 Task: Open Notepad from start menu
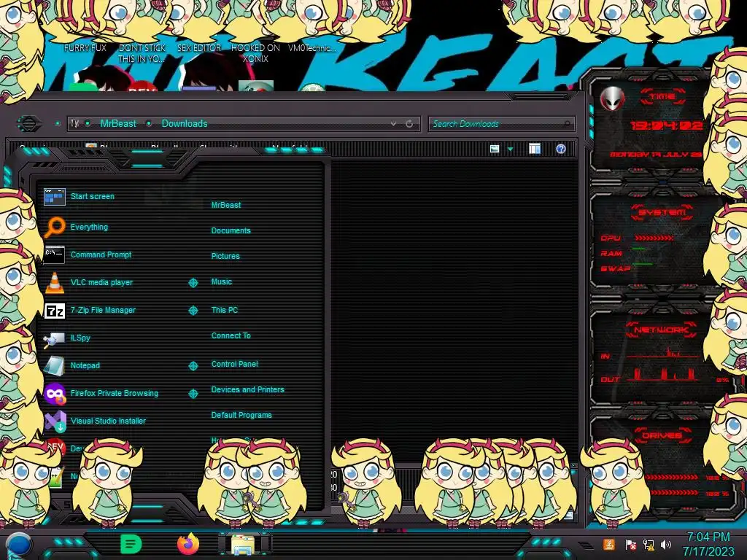pyautogui.click(x=72, y=365)
